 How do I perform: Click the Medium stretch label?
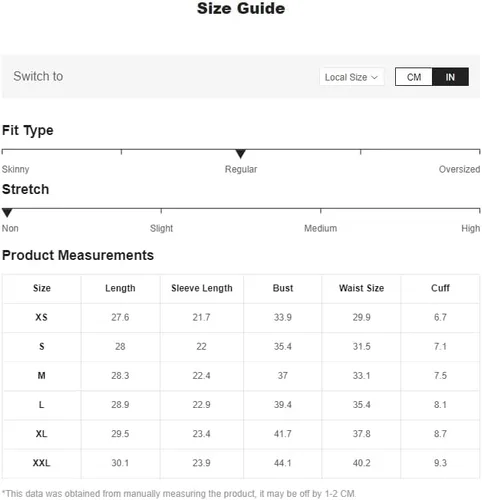(320, 228)
